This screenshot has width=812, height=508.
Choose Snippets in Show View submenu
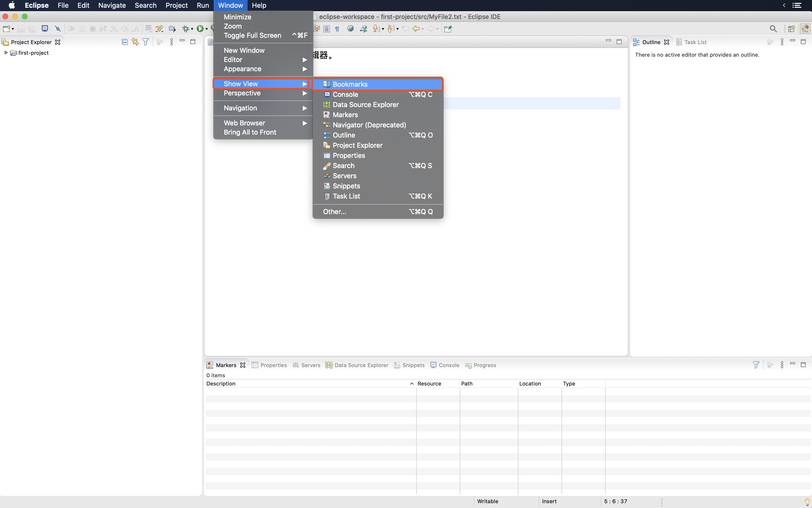pos(378,186)
